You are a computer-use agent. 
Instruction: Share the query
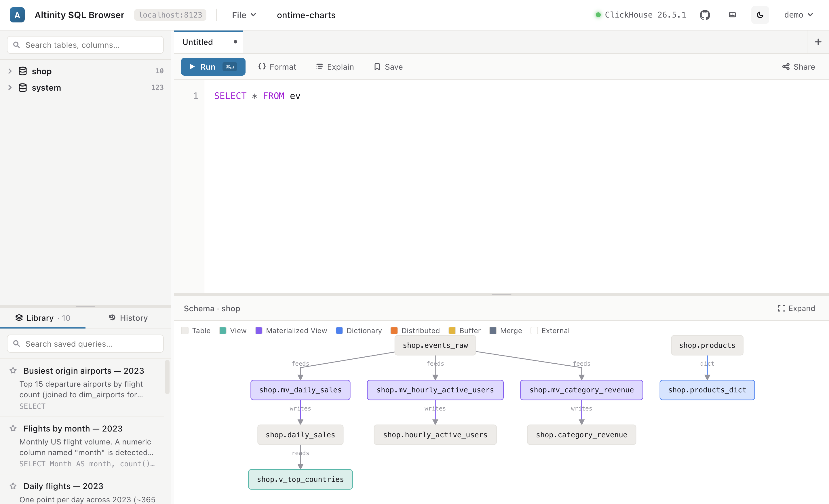(x=798, y=66)
